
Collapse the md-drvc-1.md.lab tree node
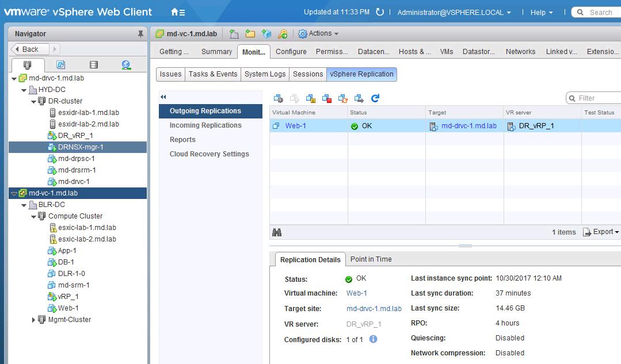14,78
